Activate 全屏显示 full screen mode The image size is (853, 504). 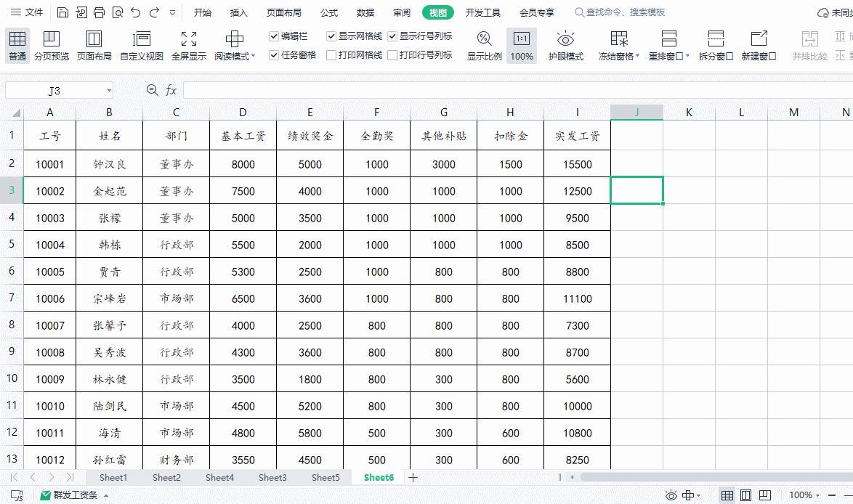tap(189, 45)
